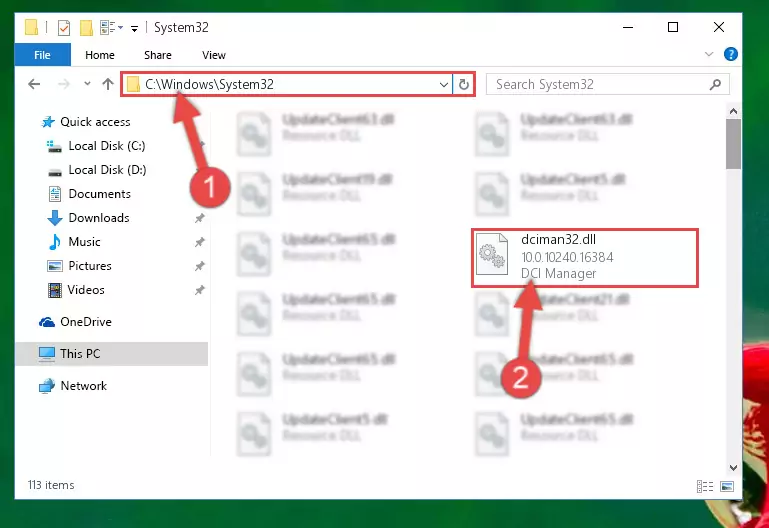The width and height of the screenshot is (769, 528).
Task: Click the Videos pin icon
Action: pyautogui.click(x=200, y=290)
